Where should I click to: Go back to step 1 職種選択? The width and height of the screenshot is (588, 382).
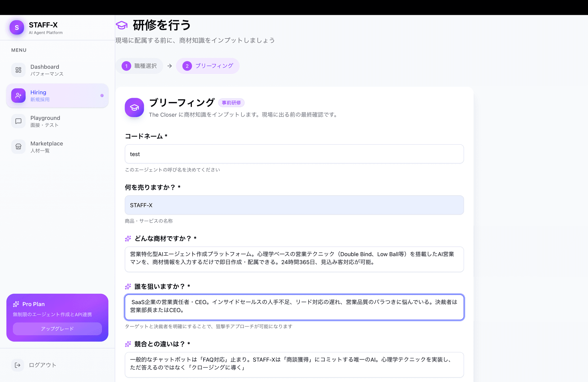click(x=140, y=66)
